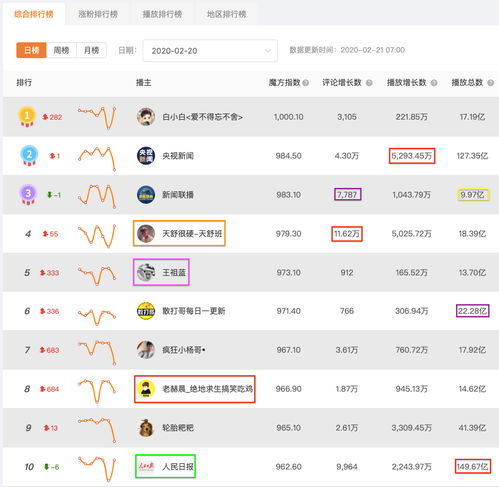This screenshot has height=487, width=499.
Task: Click 播放总数 value 149.67亿
Action: 472,467
